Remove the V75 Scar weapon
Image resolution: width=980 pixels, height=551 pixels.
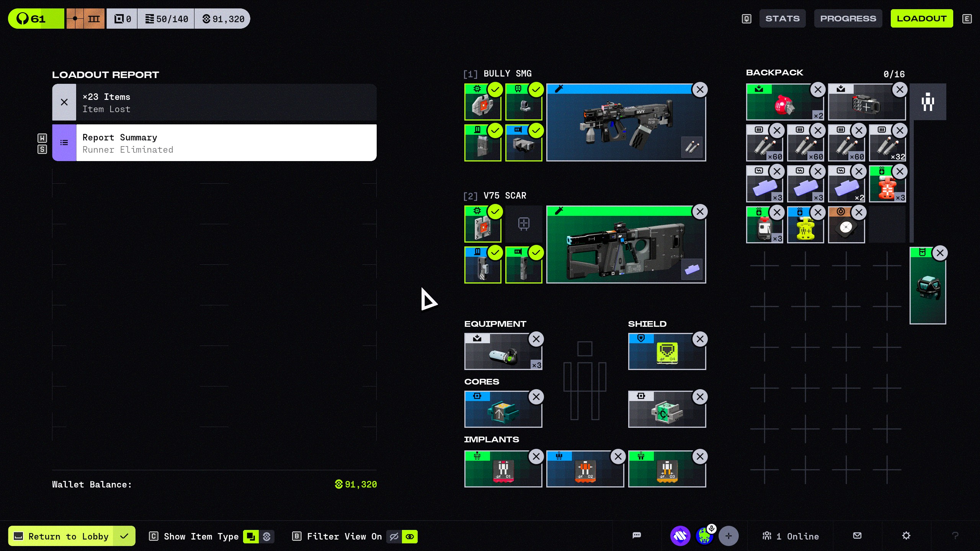pos(700,212)
